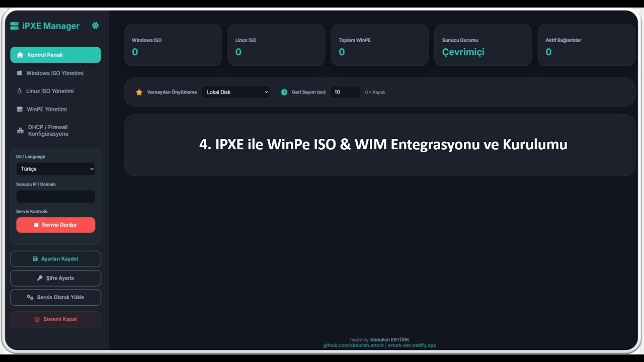The height and width of the screenshot is (362, 644).
Task: Click the Toplam WinPE card
Action: point(379,45)
